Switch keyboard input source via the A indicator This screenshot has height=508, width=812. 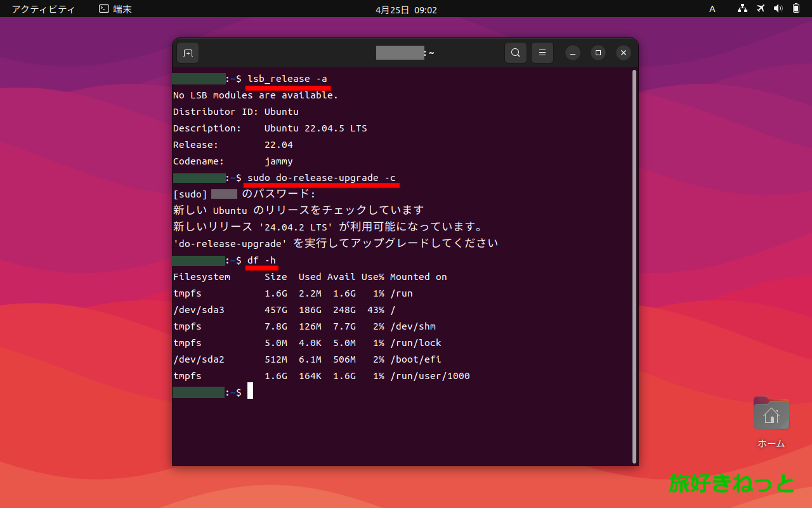click(712, 9)
